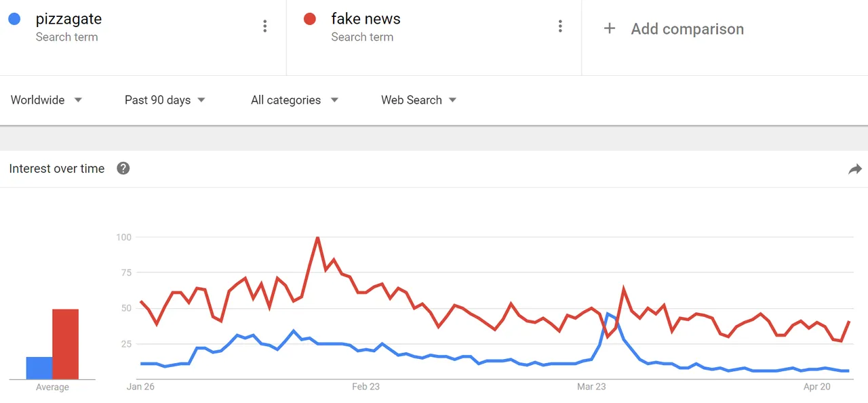This screenshot has height=403, width=868.
Task: Share the Interest over time chart
Action: click(x=854, y=169)
